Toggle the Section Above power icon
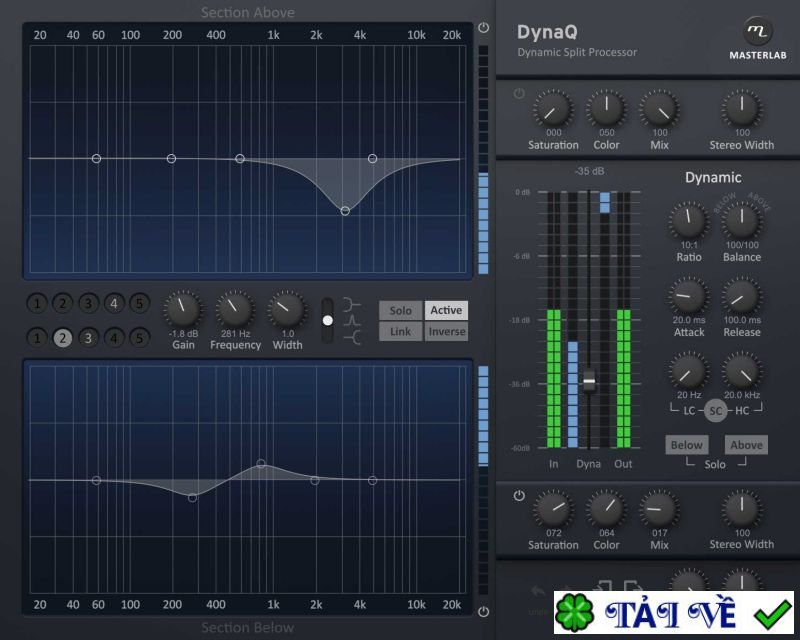Screen dimensions: 800x640 tap(484, 28)
